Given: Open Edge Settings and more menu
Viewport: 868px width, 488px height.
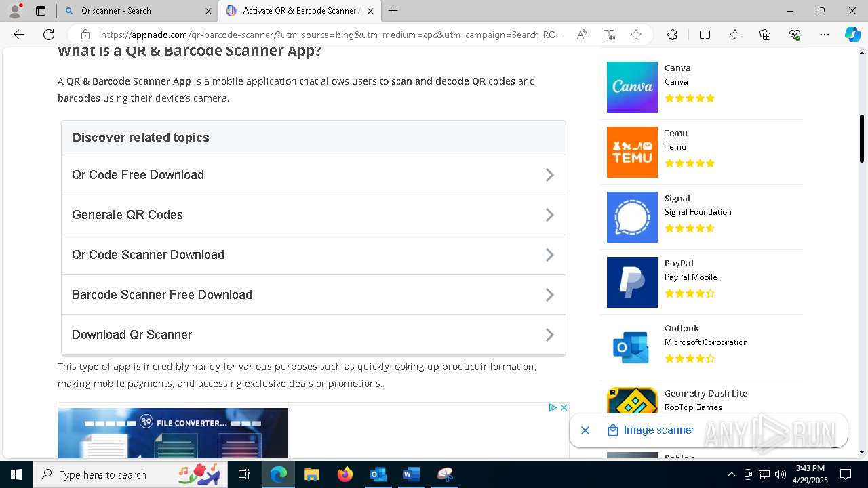Looking at the screenshot, I should pos(825,35).
